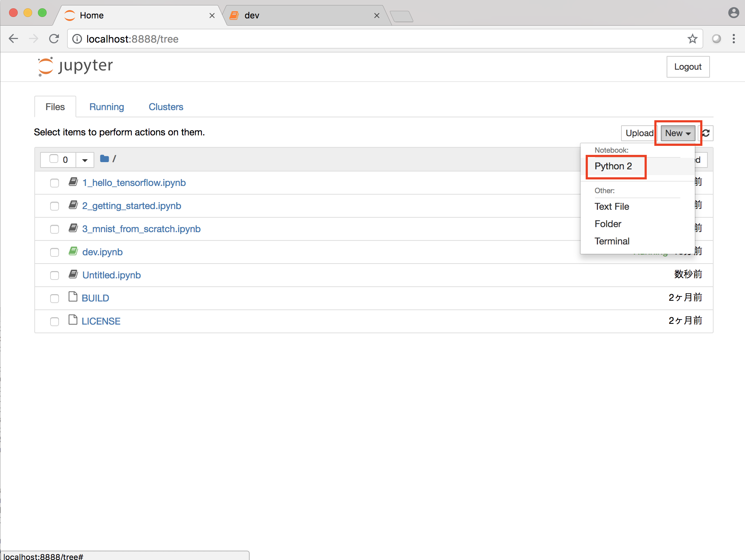Click the file icon next to LICENSE
Image resolution: width=745 pixels, height=560 pixels.
point(73,320)
